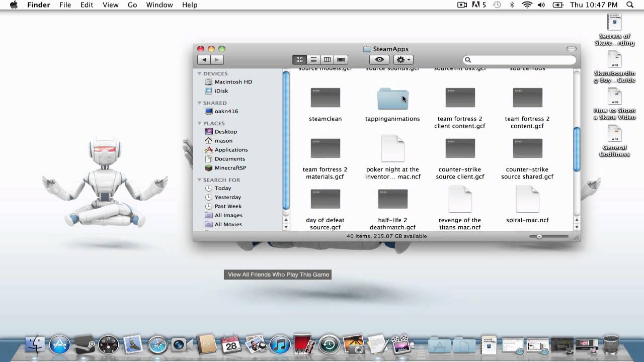
Task: Select poker night at the inventory file
Action: pyautogui.click(x=393, y=148)
